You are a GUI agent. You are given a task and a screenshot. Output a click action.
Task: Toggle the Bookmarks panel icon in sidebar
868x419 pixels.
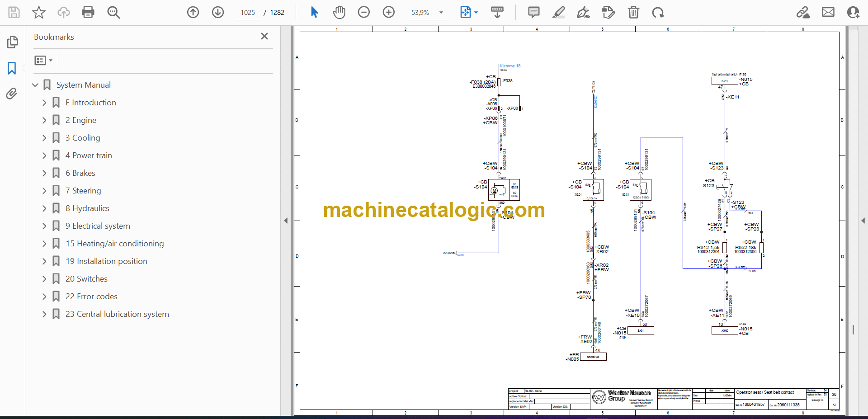point(12,68)
